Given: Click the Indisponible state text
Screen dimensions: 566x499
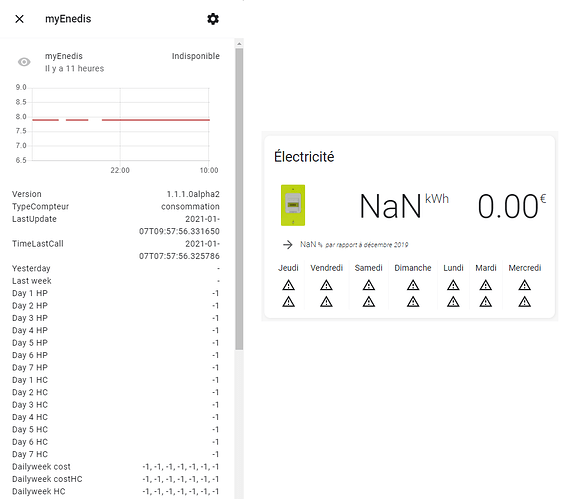Looking at the screenshot, I should (195, 56).
